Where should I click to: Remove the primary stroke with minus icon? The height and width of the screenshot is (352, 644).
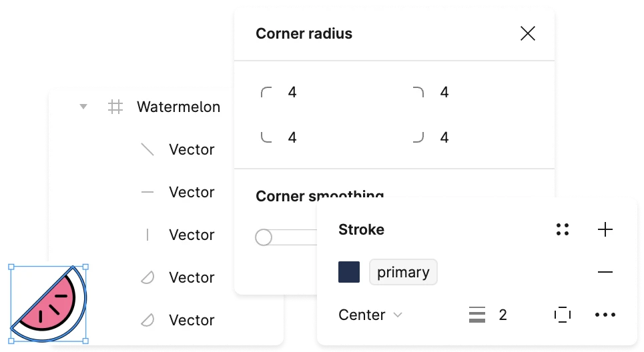click(605, 272)
